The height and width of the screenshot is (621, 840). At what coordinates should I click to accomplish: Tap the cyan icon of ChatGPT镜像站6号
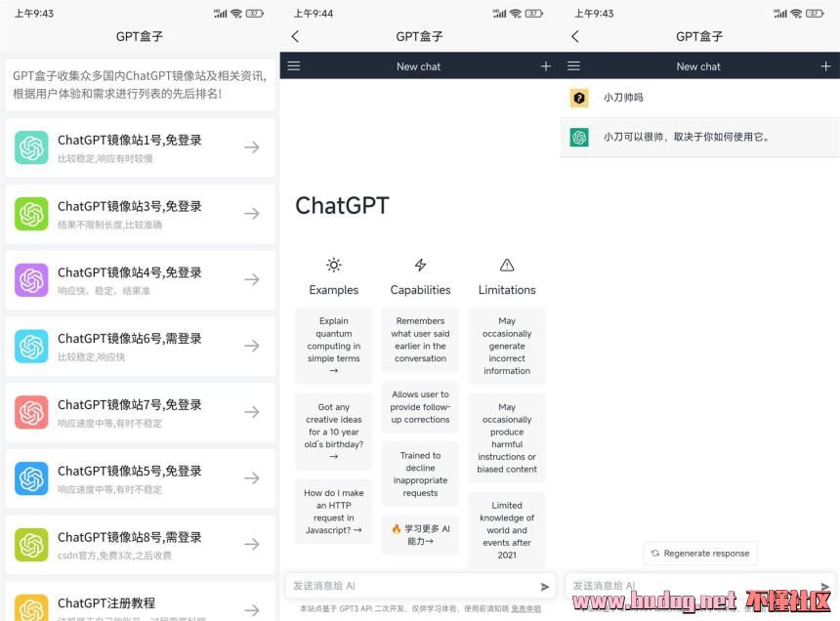(x=31, y=346)
